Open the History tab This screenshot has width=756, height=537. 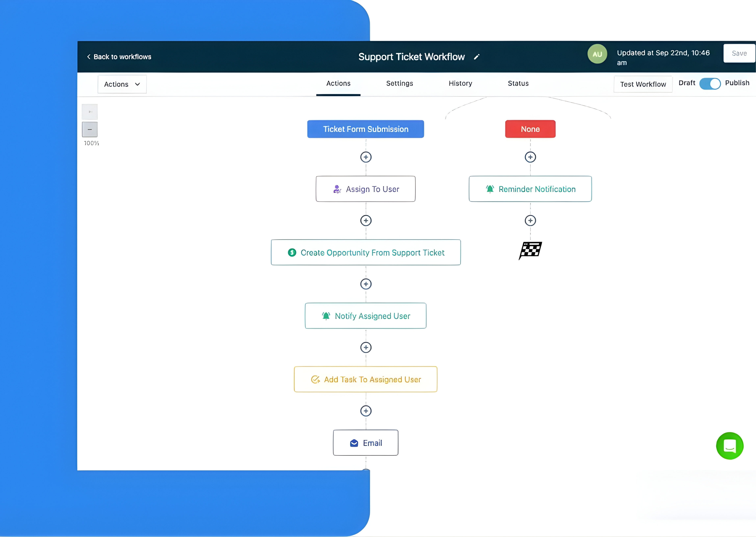click(x=460, y=83)
